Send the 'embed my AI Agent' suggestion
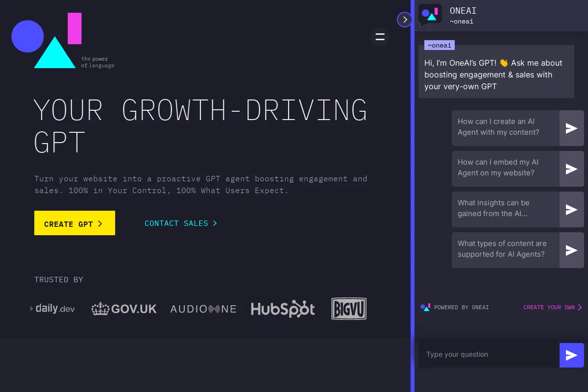 [571, 169]
